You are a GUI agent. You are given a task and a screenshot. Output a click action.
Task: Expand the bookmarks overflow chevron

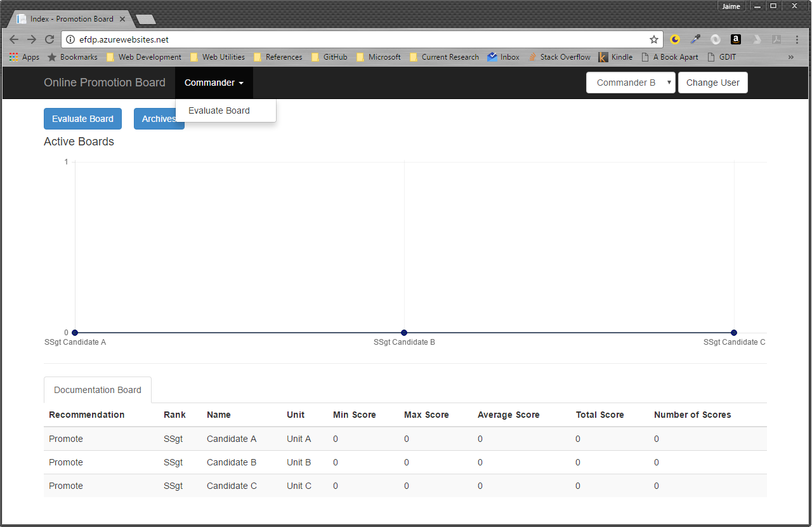point(791,57)
